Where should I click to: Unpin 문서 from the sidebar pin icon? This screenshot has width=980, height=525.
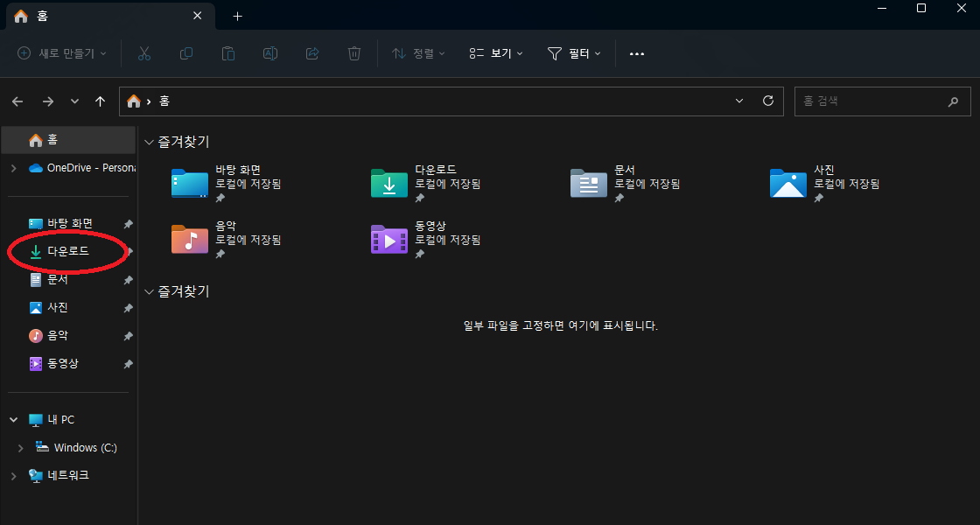pyautogui.click(x=128, y=279)
